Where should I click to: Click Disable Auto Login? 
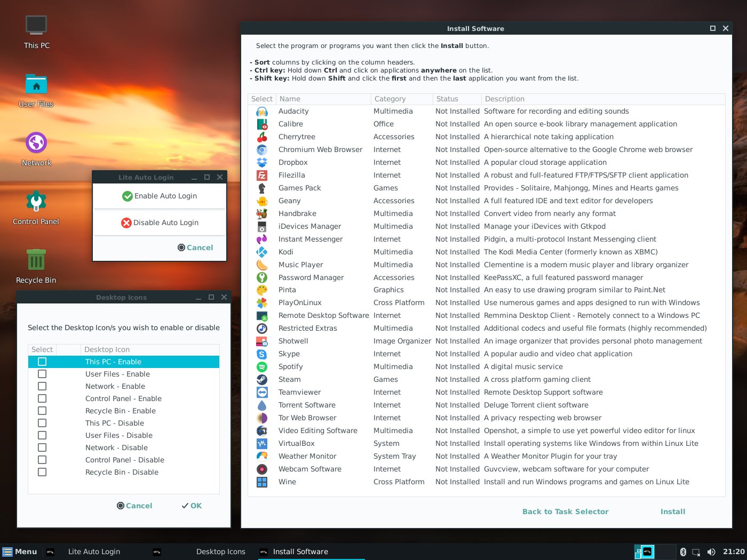pos(160,222)
